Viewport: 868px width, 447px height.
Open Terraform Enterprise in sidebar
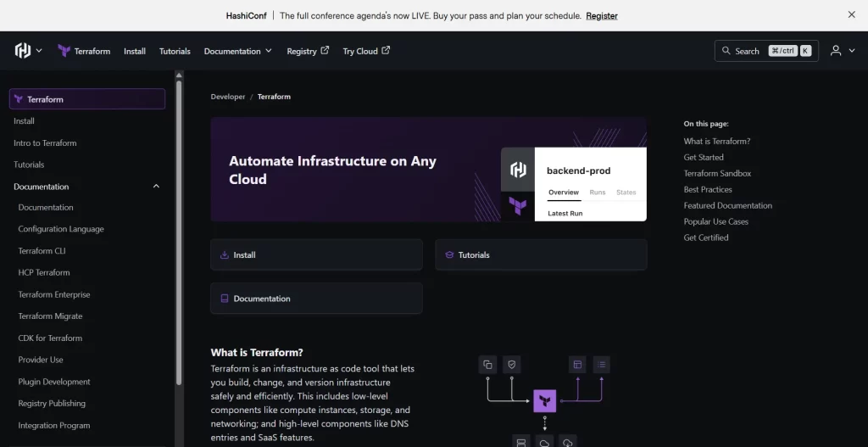pos(53,294)
